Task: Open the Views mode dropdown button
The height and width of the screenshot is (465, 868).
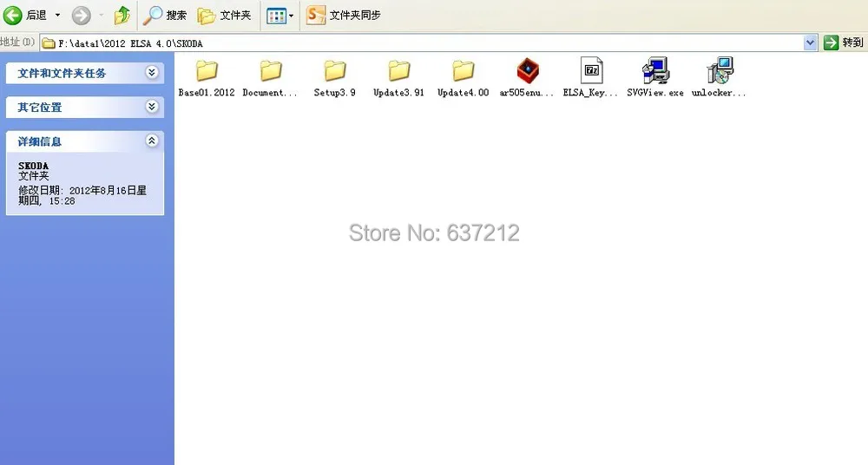Action: coord(279,16)
